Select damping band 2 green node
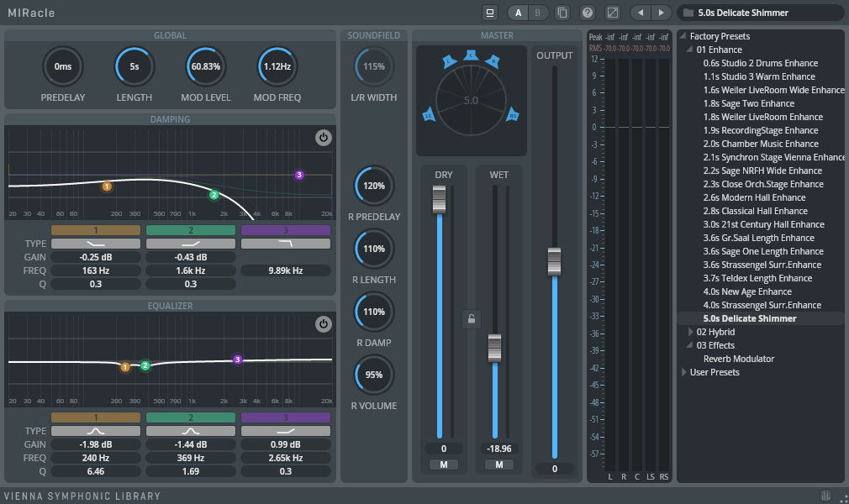This screenshot has width=849, height=504. click(x=214, y=195)
